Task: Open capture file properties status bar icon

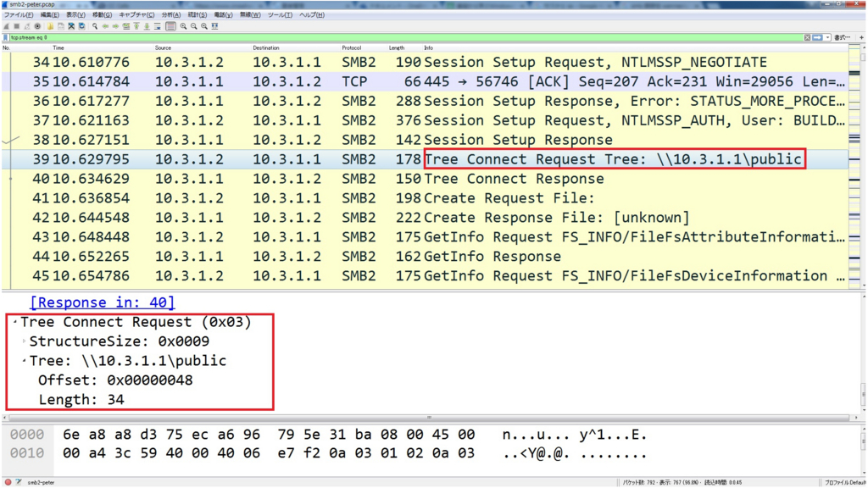Action: (x=19, y=482)
